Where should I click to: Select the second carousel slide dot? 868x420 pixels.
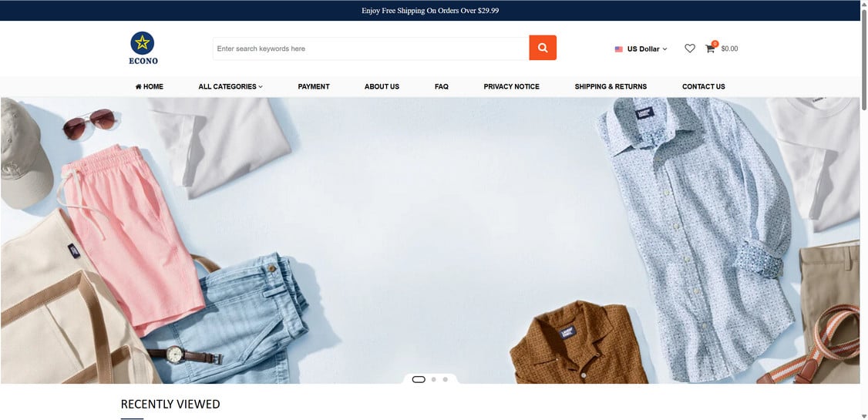433,379
